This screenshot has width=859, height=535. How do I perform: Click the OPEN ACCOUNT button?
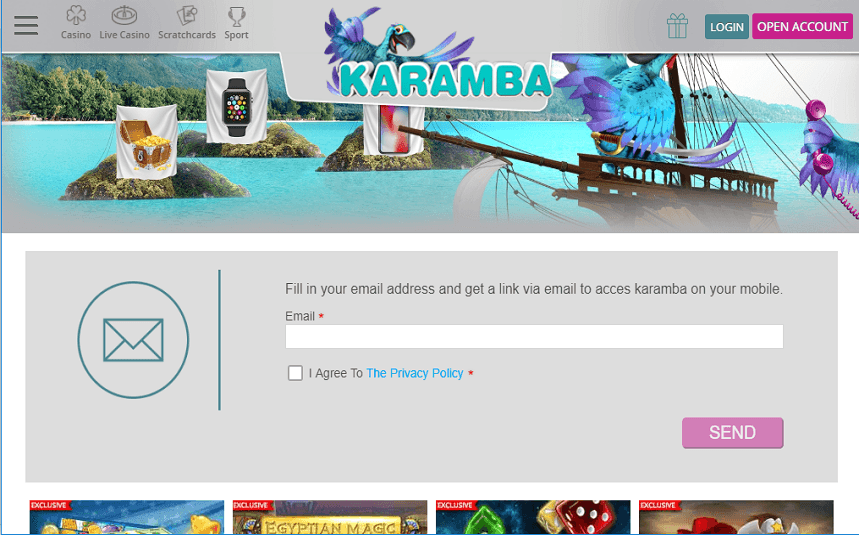tap(802, 26)
